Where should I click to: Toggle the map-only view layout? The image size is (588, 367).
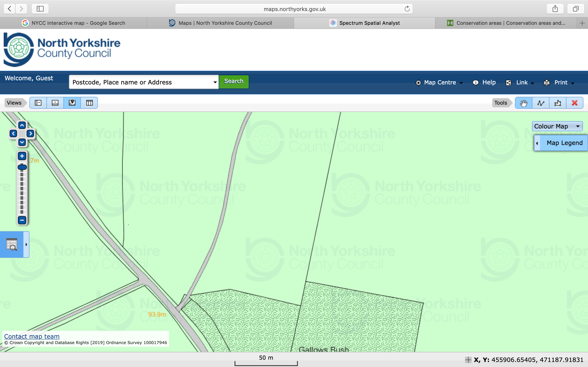72,103
